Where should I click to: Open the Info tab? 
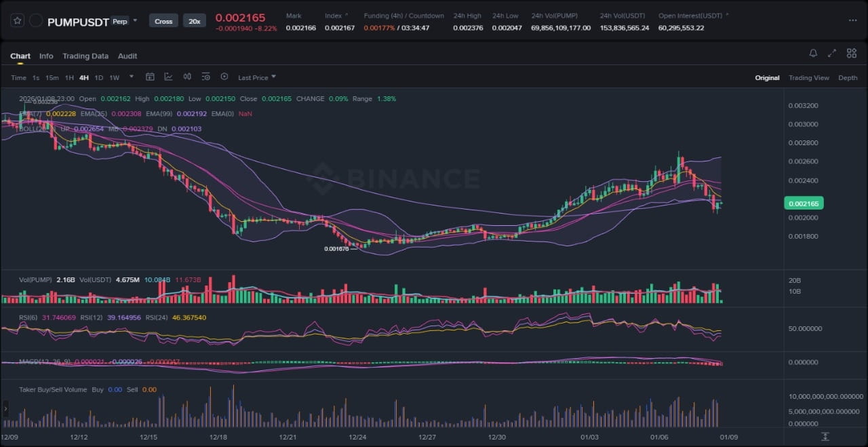[x=46, y=56]
